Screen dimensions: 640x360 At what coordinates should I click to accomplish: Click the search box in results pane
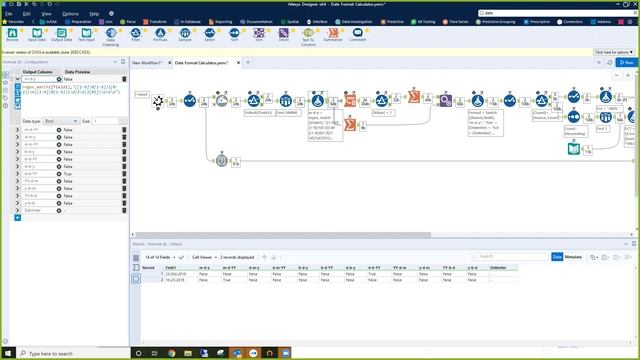[509, 256]
